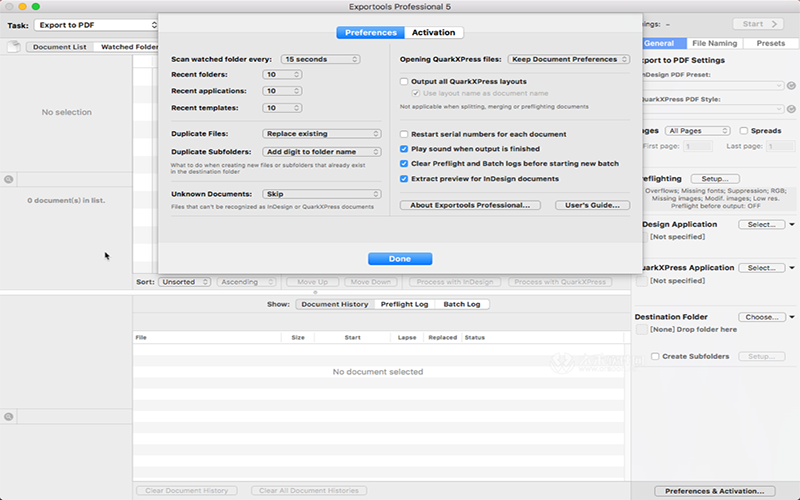Open Unknown Documents dropdown

321,194
